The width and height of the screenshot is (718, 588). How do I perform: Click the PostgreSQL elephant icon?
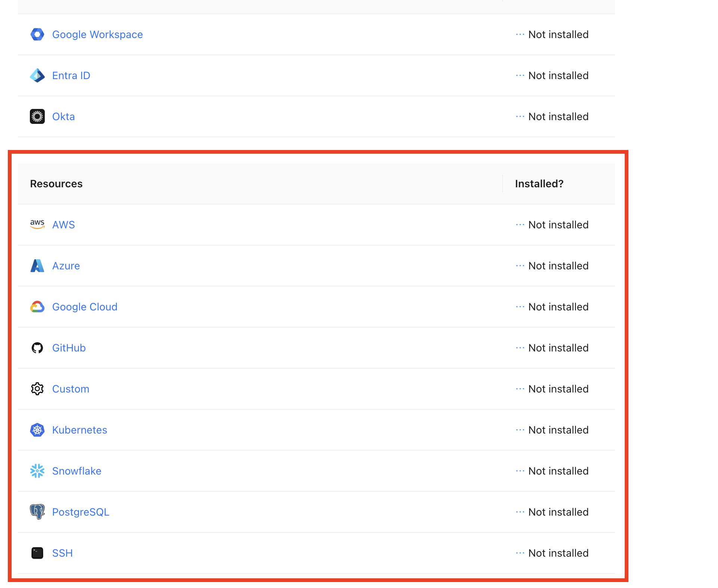tap(37, 512)
